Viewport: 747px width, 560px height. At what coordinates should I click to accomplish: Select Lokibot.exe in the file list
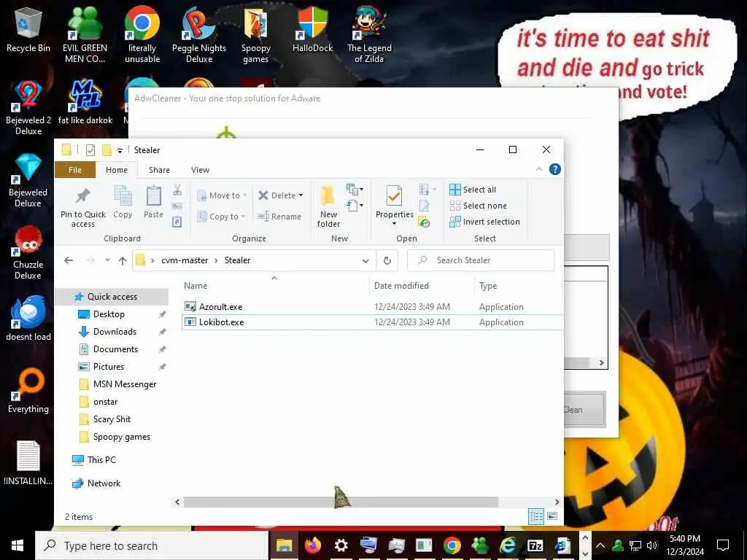[x=371, y=322]
